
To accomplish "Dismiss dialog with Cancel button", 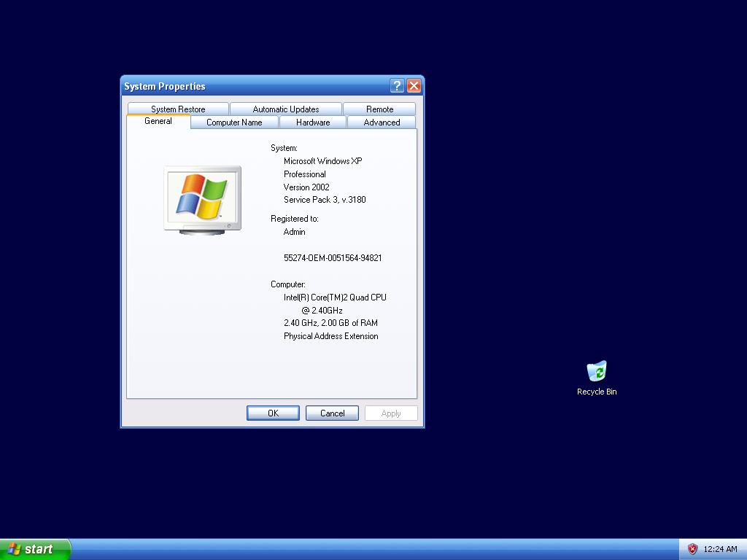I will pos(332,413).
